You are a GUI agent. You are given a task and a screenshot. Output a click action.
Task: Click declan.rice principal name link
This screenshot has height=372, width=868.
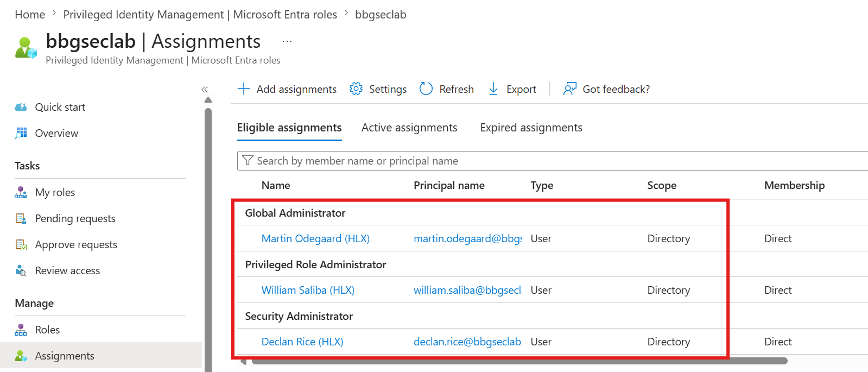[x=468, y=342]
